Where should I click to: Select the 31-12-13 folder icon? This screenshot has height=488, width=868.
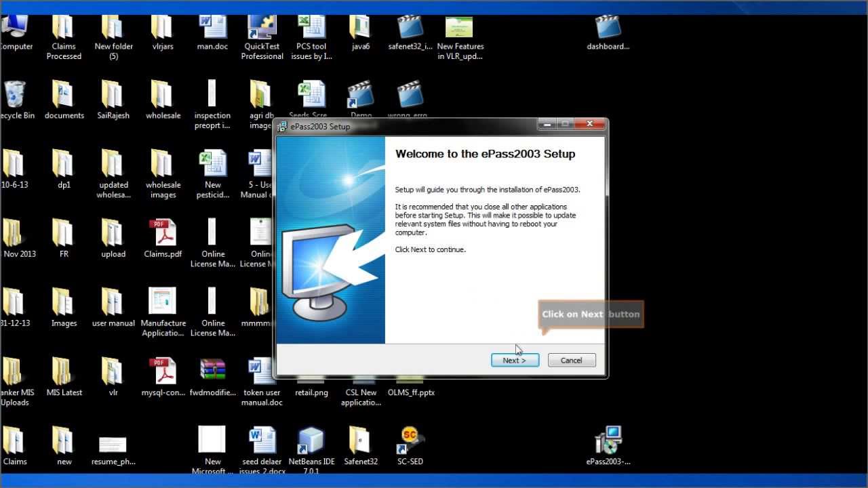point(15,302)
